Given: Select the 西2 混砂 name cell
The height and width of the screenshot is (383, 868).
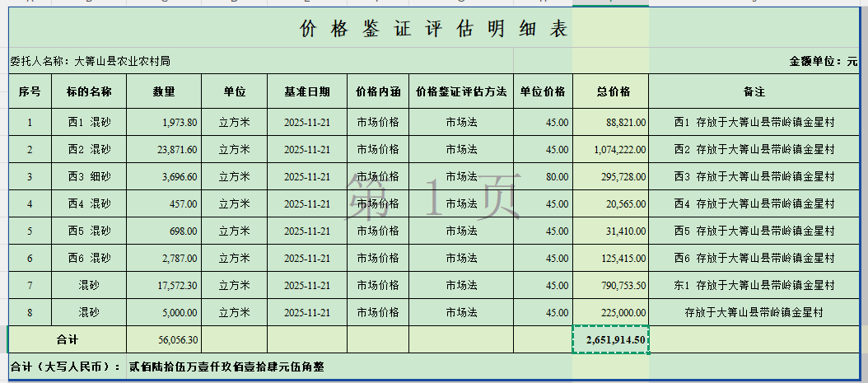Looking at the screenshot, I should (x=89, y=149).
